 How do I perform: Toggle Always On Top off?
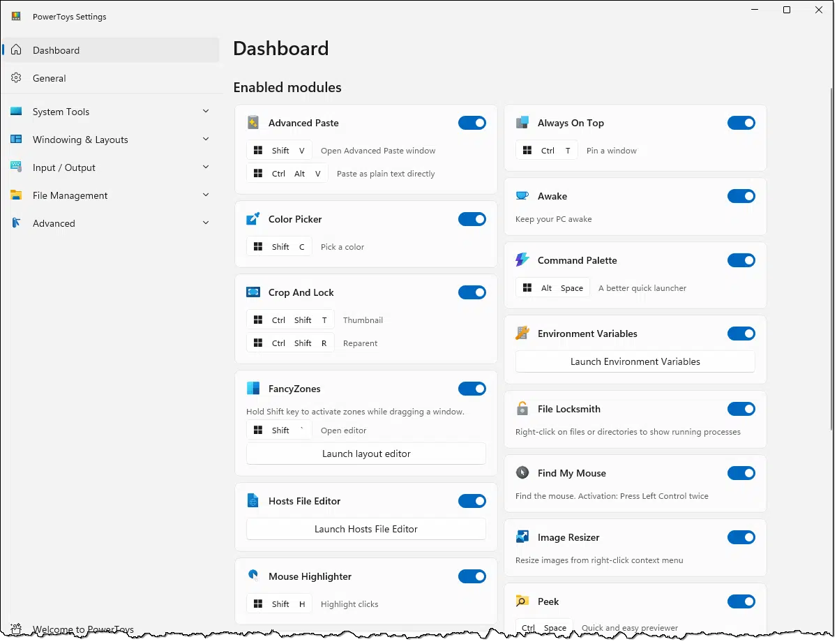click(x=741, y=123)
